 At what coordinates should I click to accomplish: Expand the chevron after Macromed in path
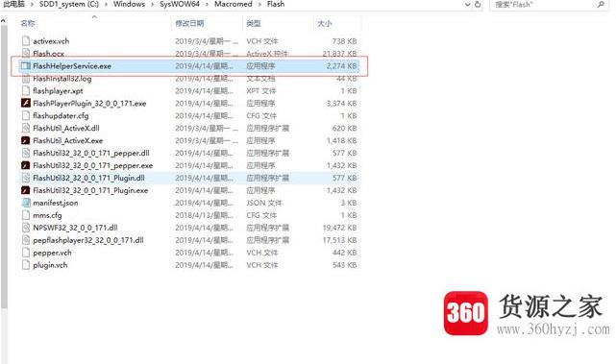pyautogui.click(x=259, y=4)
